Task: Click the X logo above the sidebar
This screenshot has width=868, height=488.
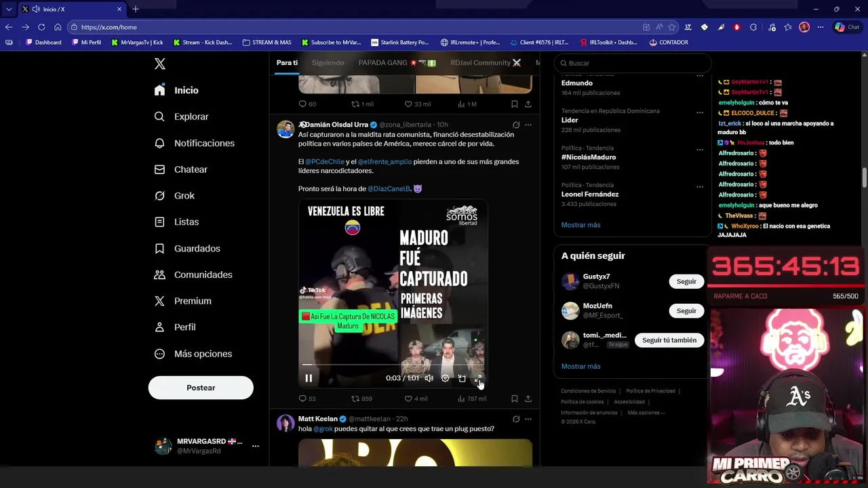Action: click(x=160, y=64)
